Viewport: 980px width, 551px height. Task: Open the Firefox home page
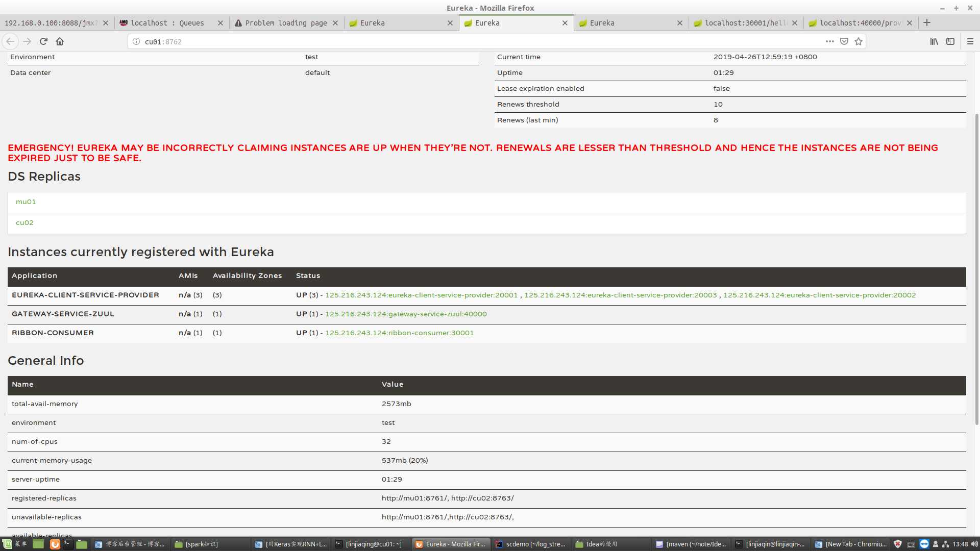point(60,41)
